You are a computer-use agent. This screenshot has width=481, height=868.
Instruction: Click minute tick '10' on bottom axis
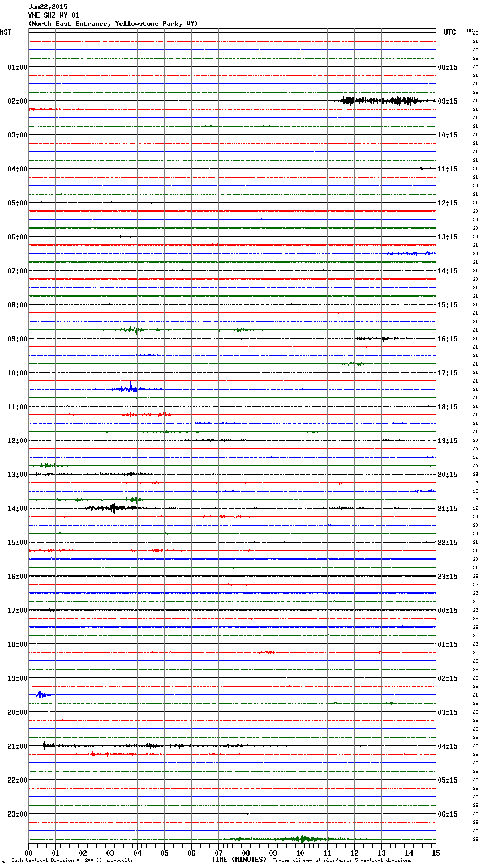(300, 853)
